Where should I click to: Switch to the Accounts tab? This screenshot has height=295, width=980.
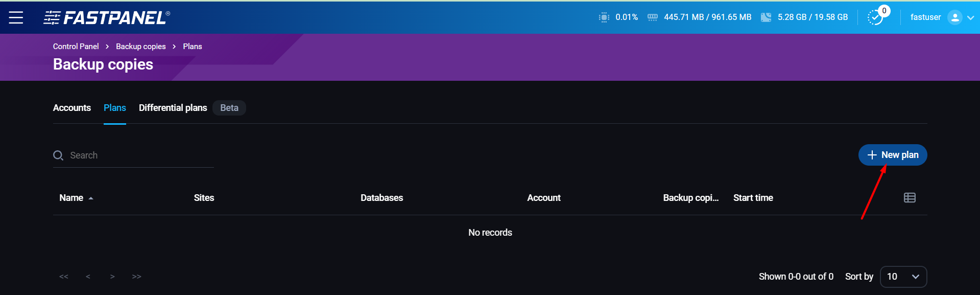coord(72,108)
